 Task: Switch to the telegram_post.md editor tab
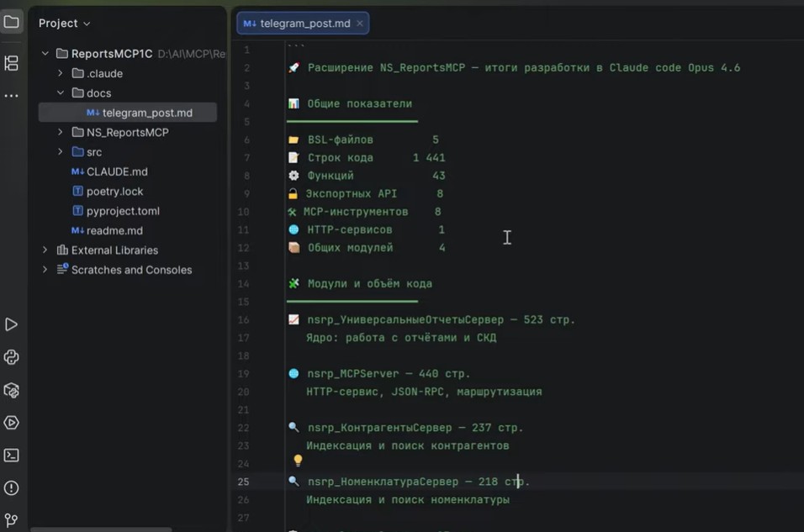(304, 24)
